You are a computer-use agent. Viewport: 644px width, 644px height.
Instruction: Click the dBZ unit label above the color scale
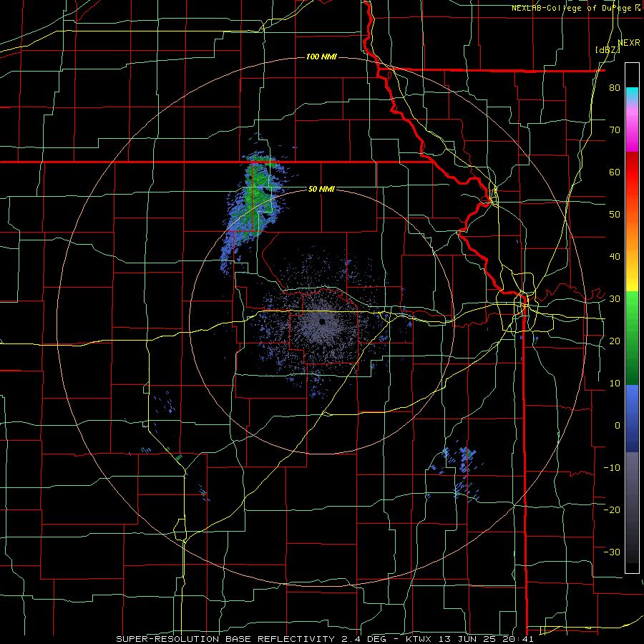pos(608,50)
